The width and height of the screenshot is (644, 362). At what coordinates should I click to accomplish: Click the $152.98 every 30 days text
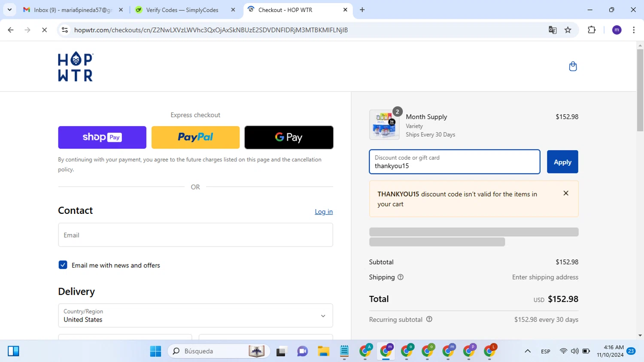point(546,319)
